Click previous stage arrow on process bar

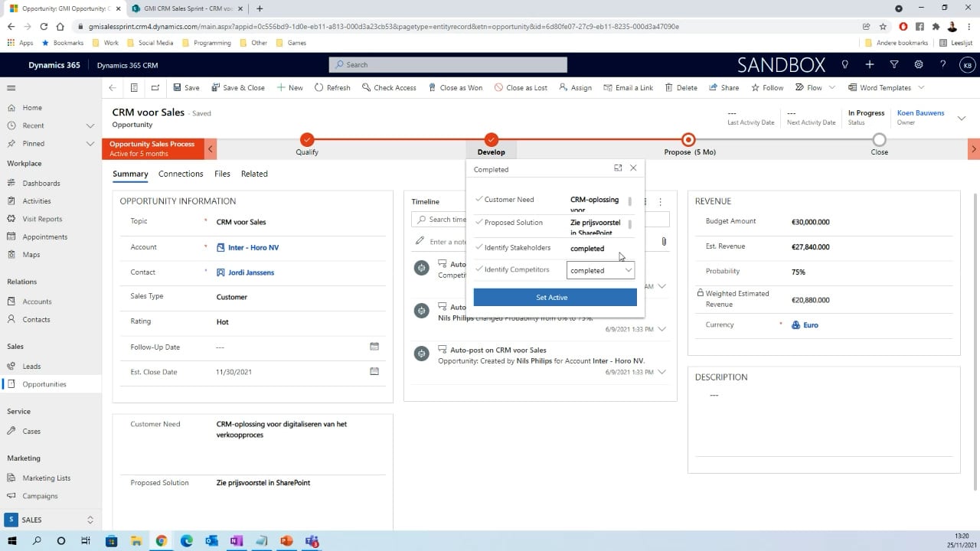tap(211, 148)
